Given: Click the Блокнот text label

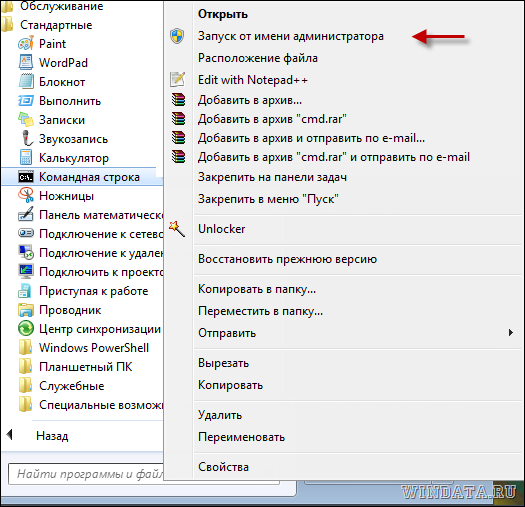Looking at the screenshot, I should pyautogui.click(x=62, y=82).
